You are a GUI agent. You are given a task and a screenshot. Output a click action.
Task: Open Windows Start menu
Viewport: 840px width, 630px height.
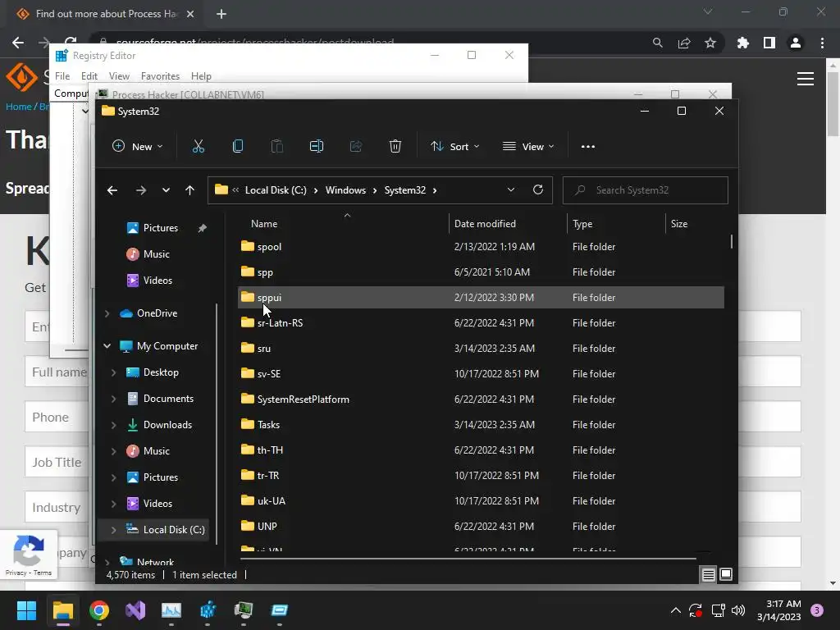coord(26,610)
